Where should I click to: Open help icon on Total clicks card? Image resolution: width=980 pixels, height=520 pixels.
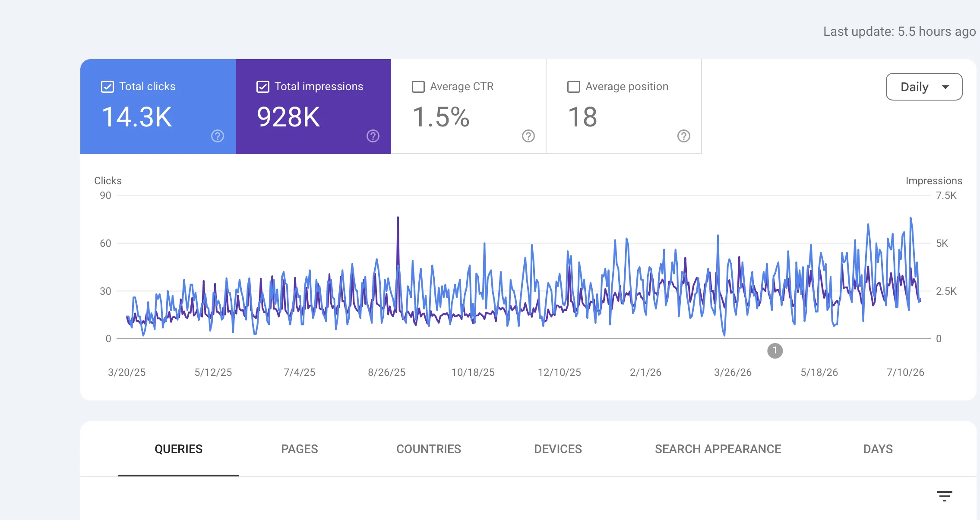click(x=218, y=136)
